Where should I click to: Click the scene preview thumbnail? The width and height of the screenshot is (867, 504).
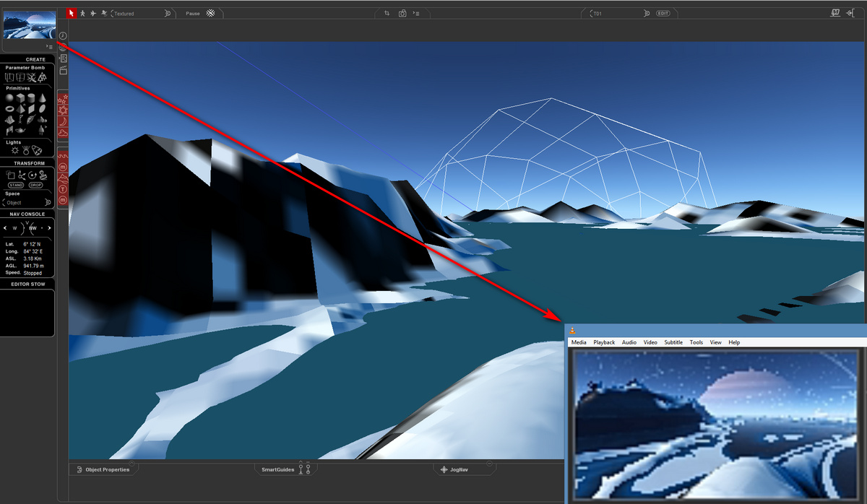point(30,25)
